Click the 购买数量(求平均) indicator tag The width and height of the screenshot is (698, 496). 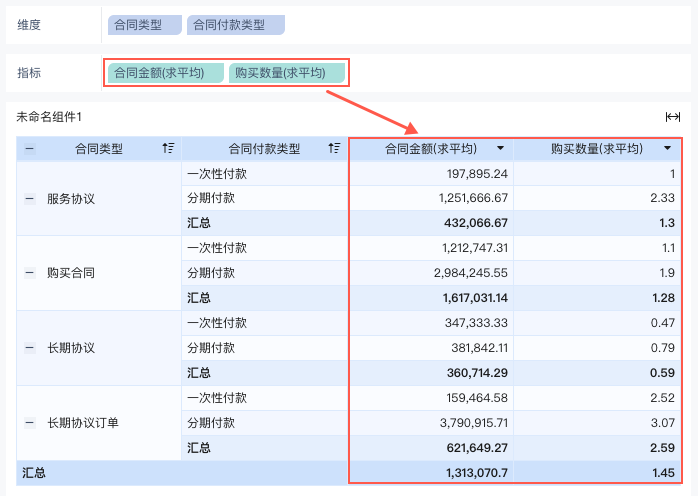tap(286, 73)
